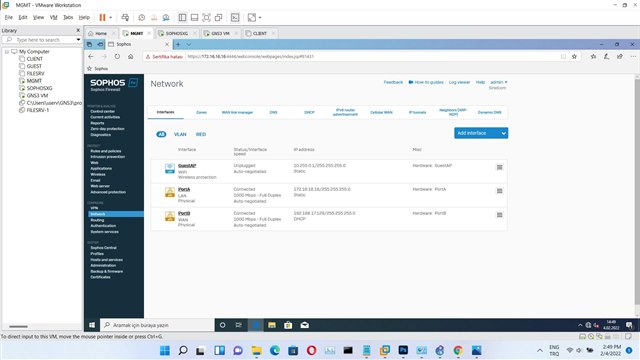Filter interfaces by RED

coord(201,134)
